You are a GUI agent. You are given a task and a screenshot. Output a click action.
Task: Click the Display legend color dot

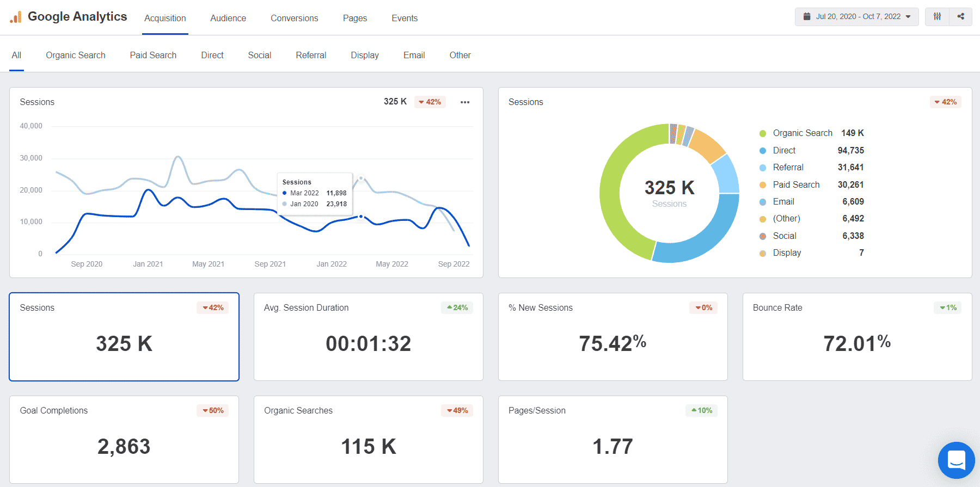click(x=763, y=253)
